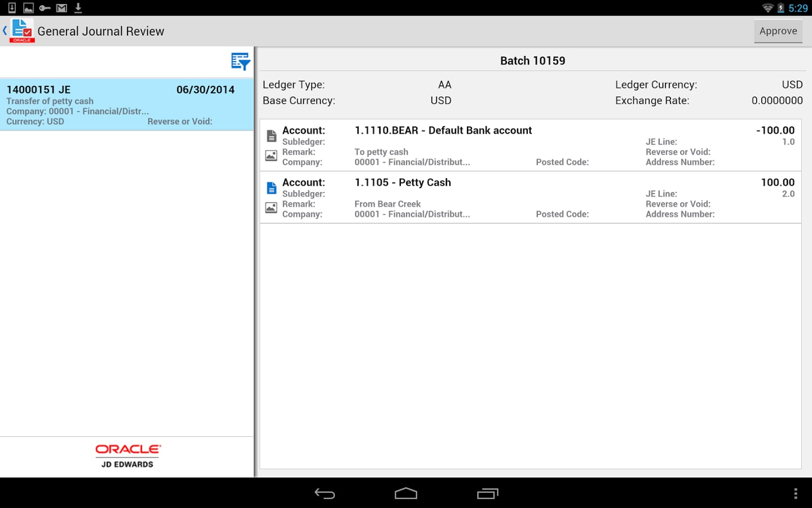
Task: Tap the 'From Bear Creek' remark
Action: (387, 204)
